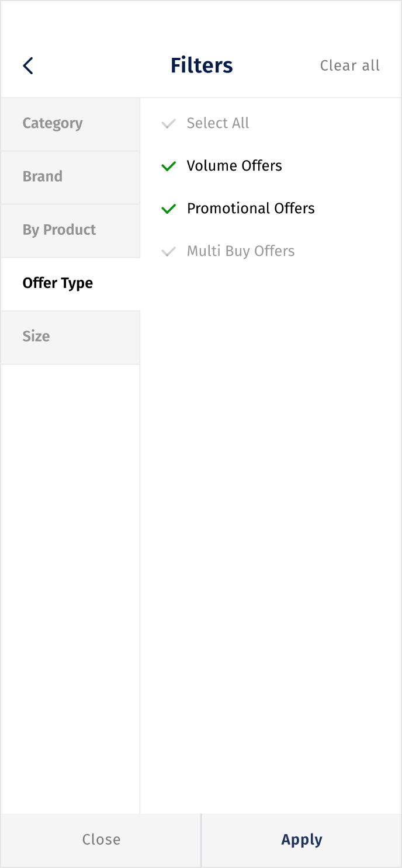Open the By Product filter section

pyautogui.click(x=70, y=230)
